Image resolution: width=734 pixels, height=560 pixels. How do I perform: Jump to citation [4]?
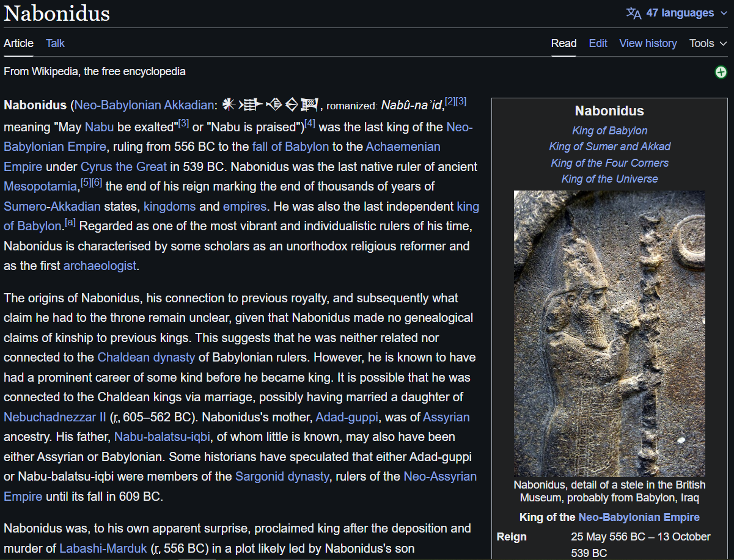tap(310, 123)
